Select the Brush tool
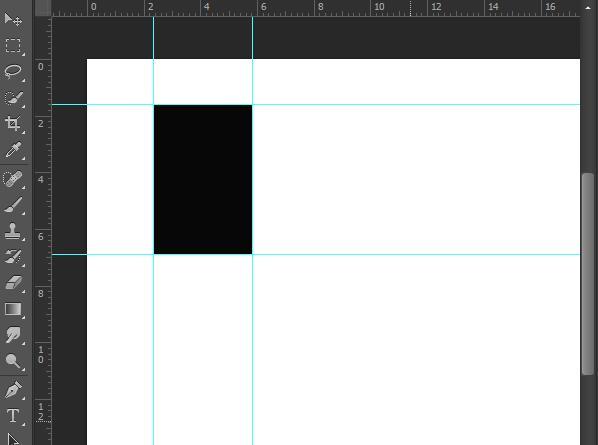598x445 pixels. tap(13, 206)
